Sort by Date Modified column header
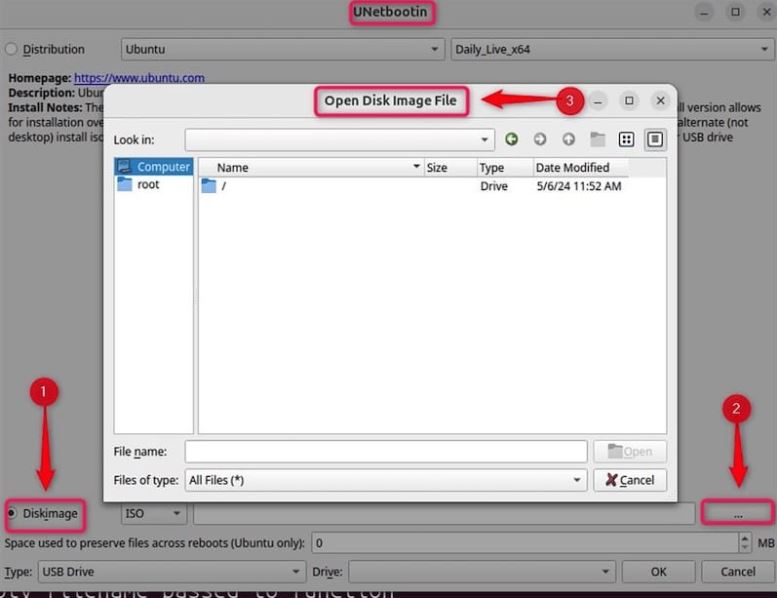 pos(581,167)
